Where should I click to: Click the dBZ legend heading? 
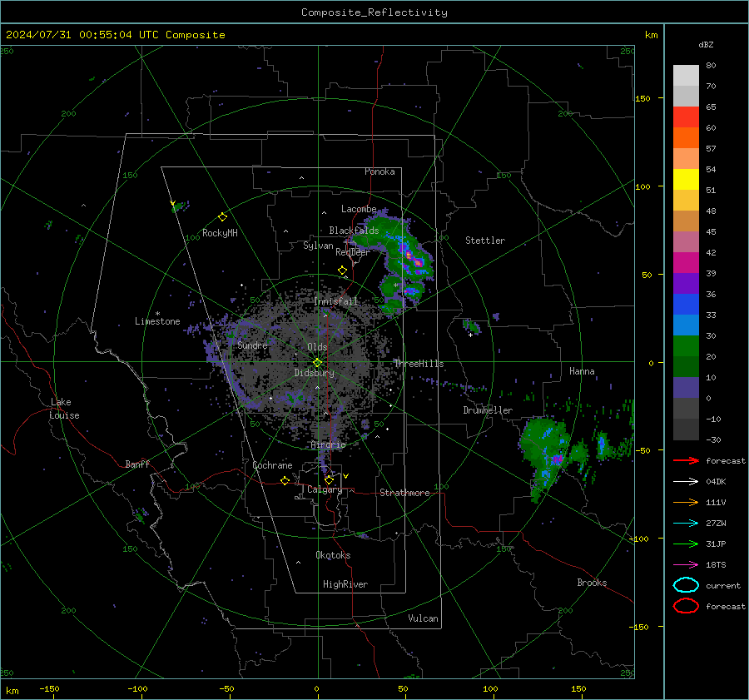(706, 45)
